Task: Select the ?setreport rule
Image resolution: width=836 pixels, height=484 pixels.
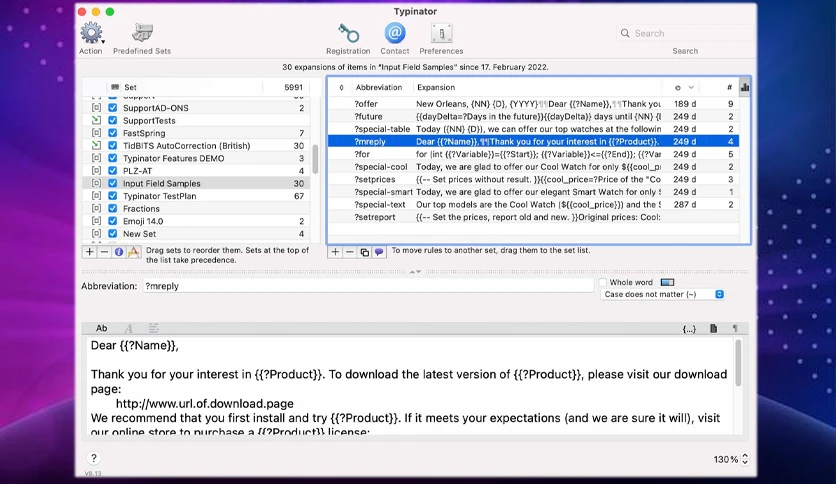Action: [533, 217]
